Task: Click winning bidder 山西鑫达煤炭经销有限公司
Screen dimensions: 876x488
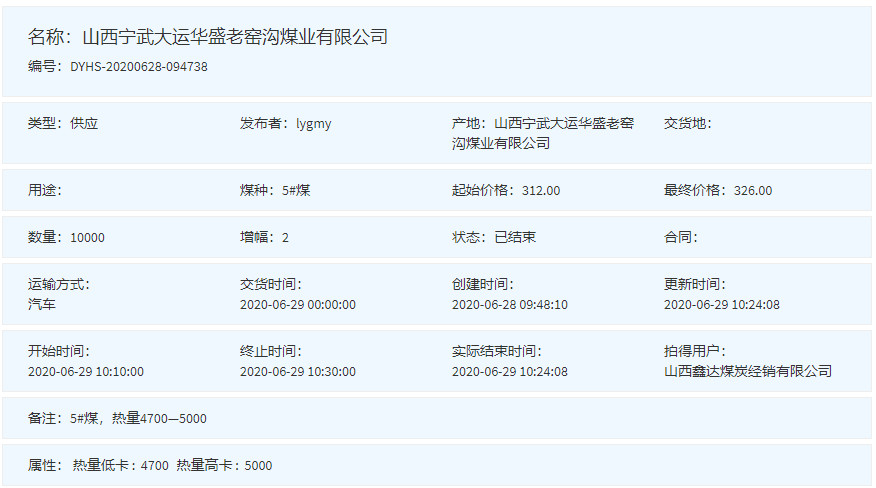Action: click(x=747, y=371)
